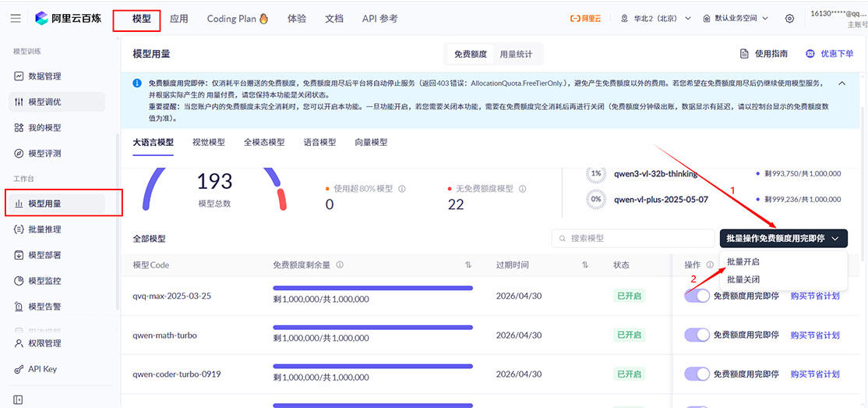Click the 阿里云百炼 logo

click(x=66, y=18)
